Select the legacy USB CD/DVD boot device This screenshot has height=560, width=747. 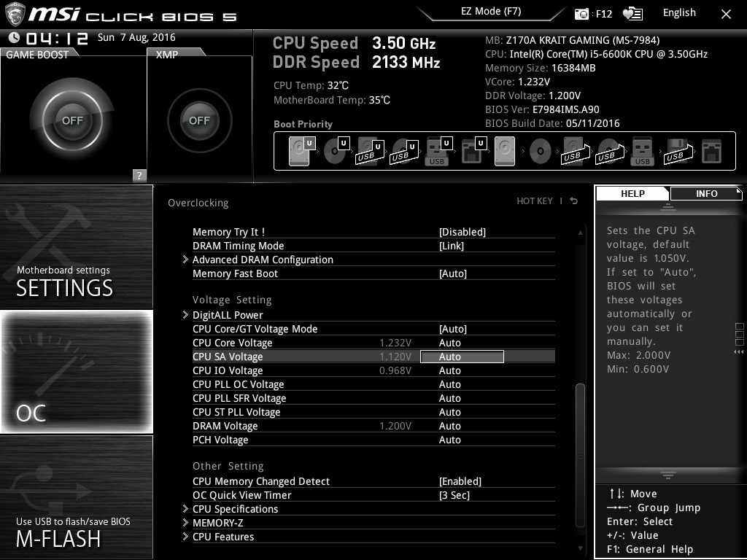(x=610, y=152)
